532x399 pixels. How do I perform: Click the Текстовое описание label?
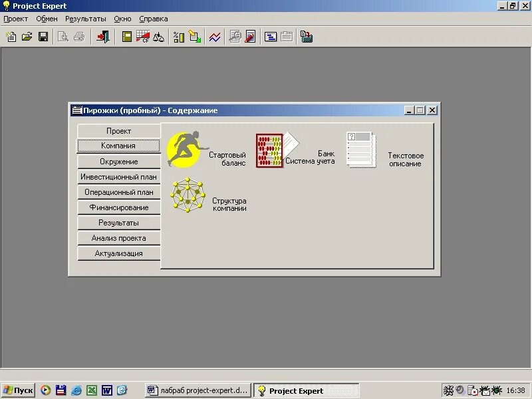pos(406,160)
